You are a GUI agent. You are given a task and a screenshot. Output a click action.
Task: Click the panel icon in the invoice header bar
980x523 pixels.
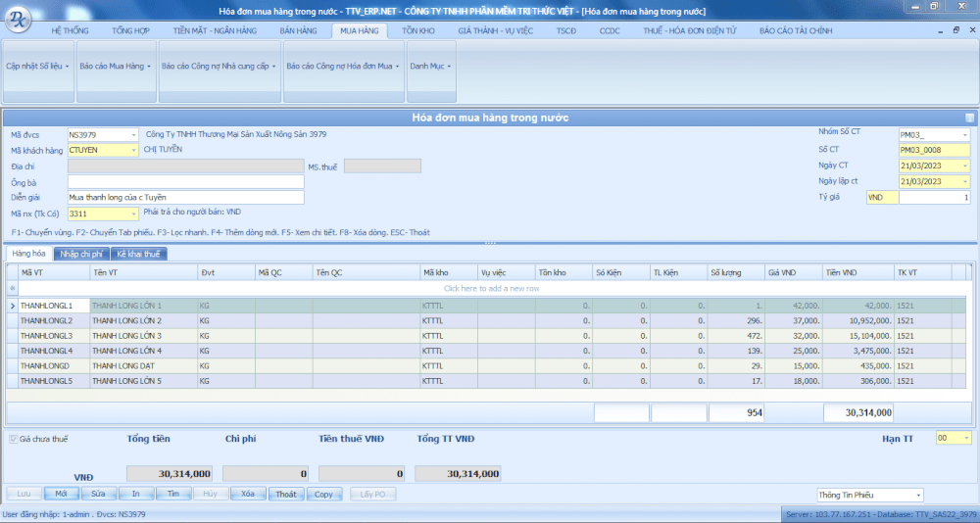(969, 119)
